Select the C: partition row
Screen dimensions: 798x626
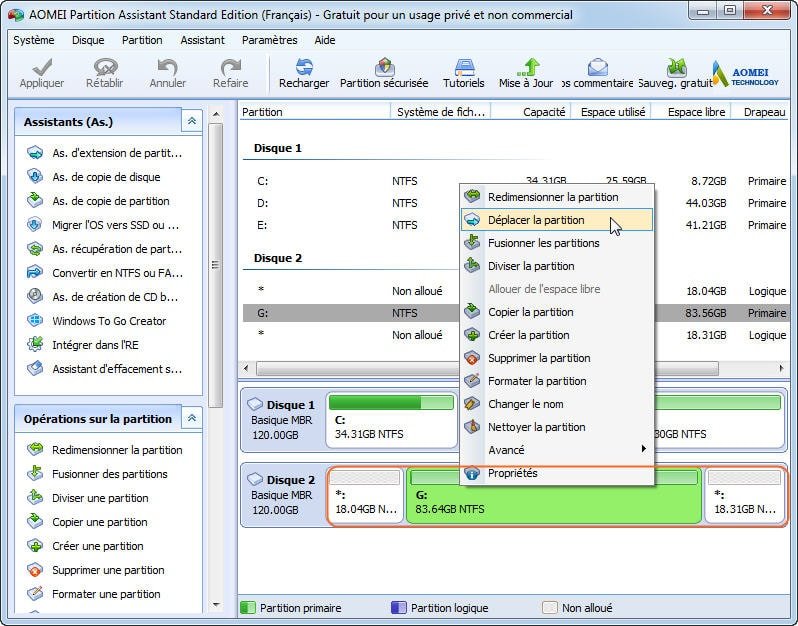tap(516, 181)
